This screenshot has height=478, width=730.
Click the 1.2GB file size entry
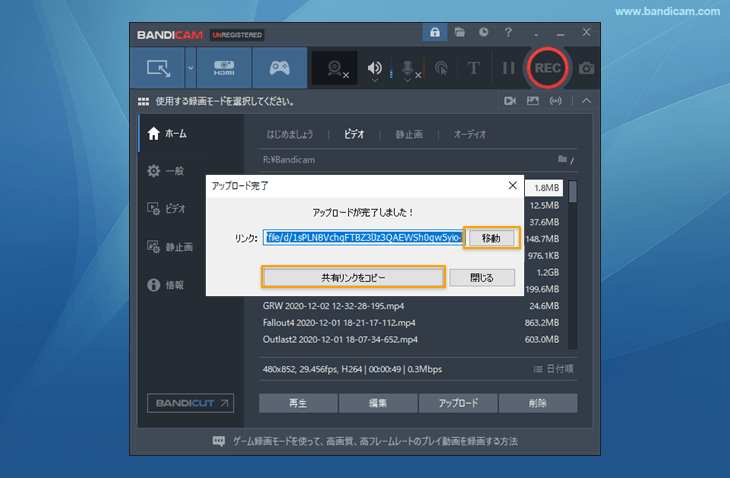pyautogui.click(x=547, y=272)
